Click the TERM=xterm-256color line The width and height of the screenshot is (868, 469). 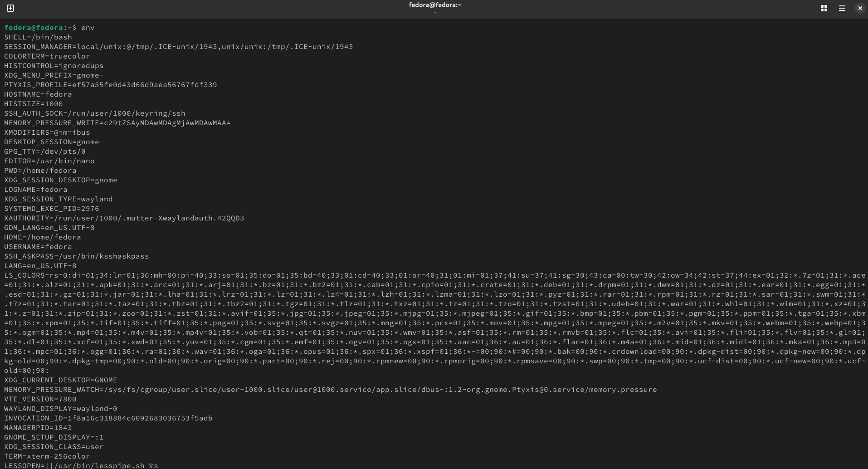pos(47,456)
